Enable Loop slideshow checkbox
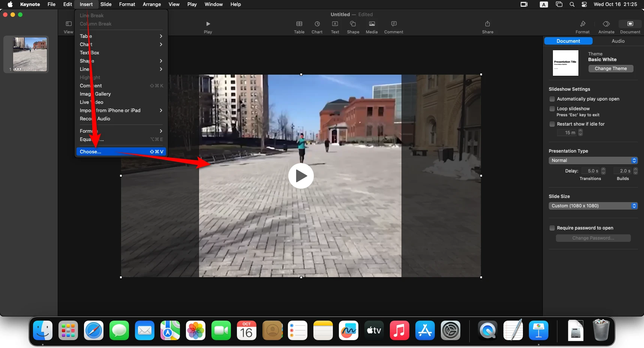The height and width of the screenshot is (348, 644). point(552,109)
